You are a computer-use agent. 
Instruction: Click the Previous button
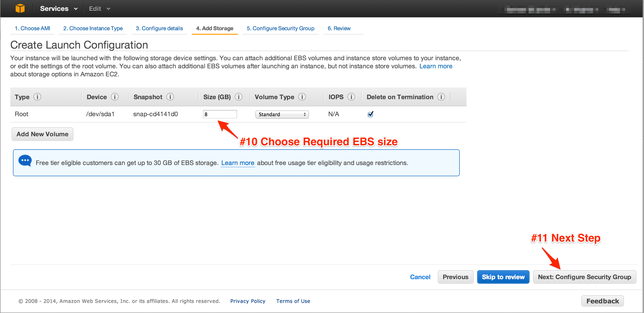click(455, 277)
